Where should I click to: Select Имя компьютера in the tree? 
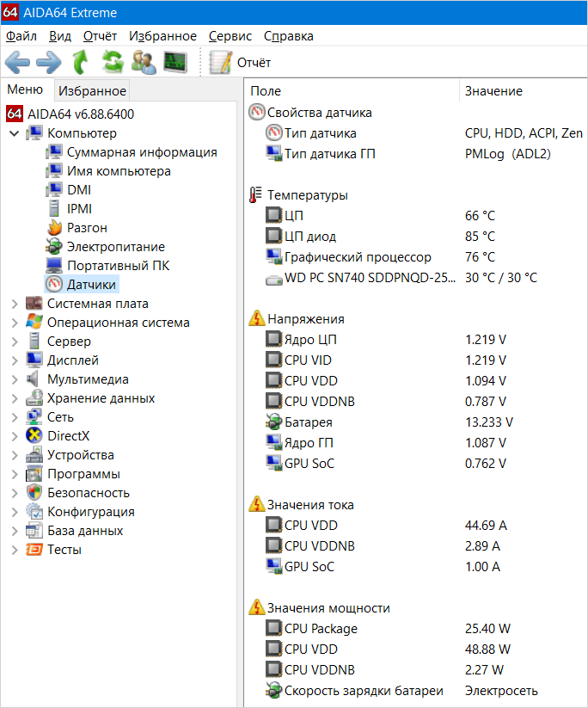119,171
